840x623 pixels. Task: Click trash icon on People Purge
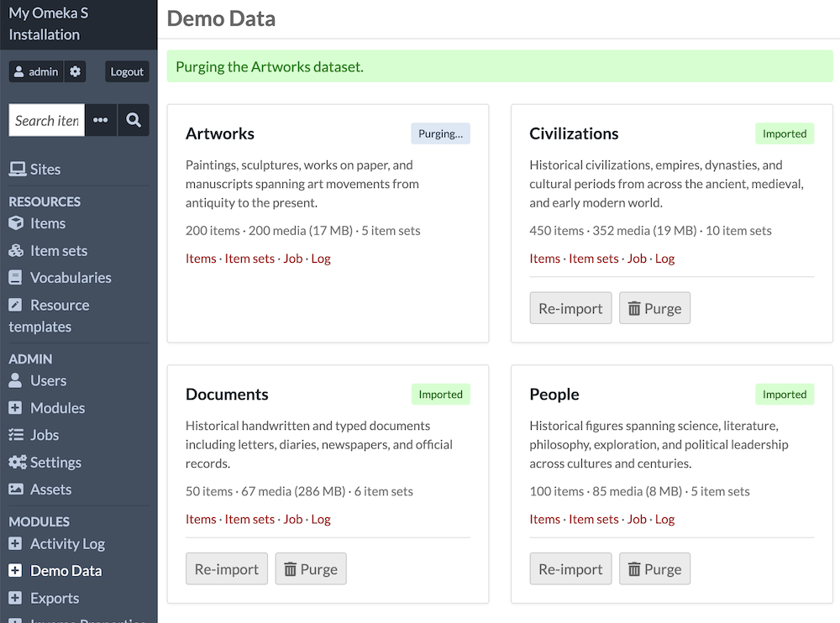pyautogui.click(x=633, y=569)
